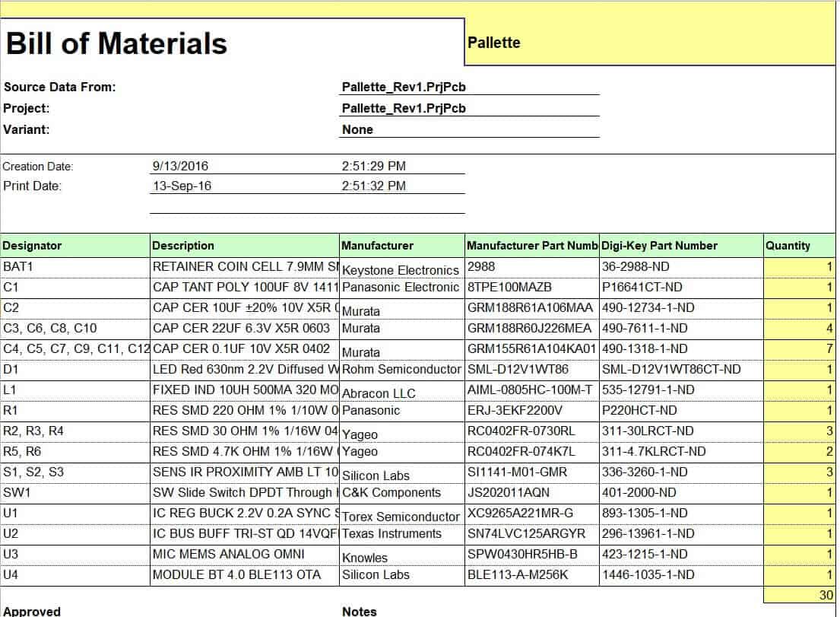Viewport: 840px width, 617px height.
Task: Select the Pallette_Rev1.PrjPcb project name field
Action: coord(469,108)
